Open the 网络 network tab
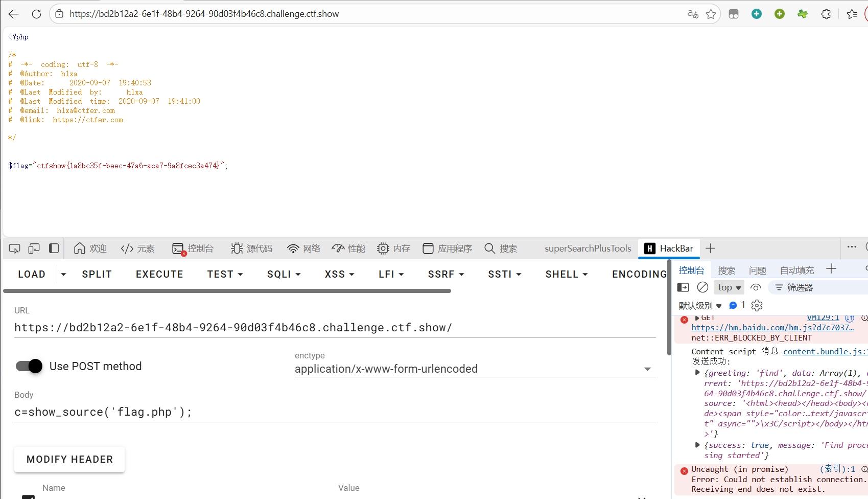The height and width of the screenshot is (499, 868). pos(303,248)
